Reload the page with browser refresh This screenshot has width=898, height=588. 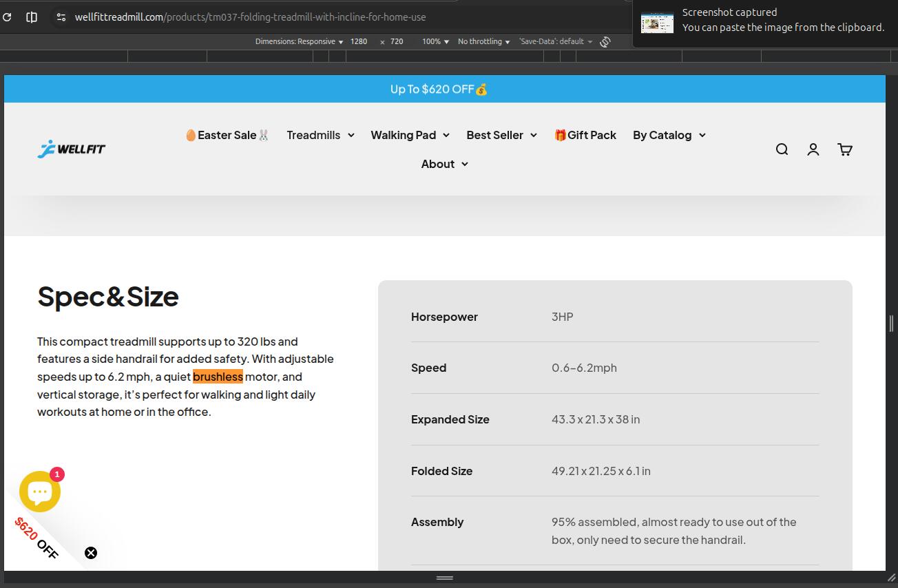pos(7,17)
